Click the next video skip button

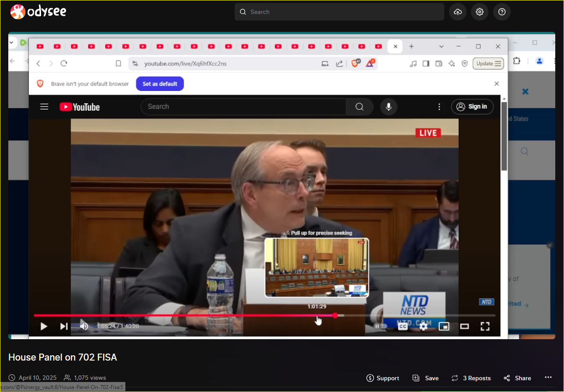(x=64, y=326)
